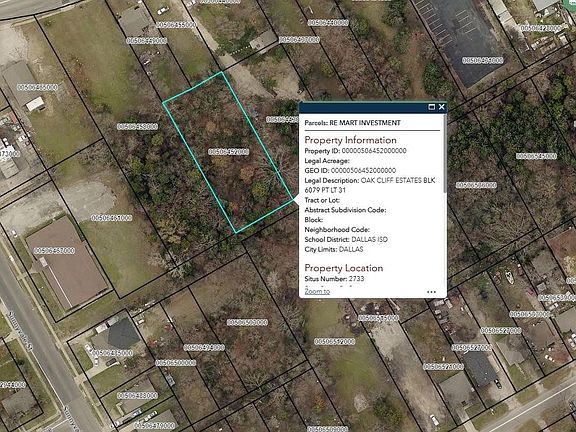The height and width of the screenshot is (432, 576).
Task: Click the Property Information heading
Action: click(x=350, y=140)
